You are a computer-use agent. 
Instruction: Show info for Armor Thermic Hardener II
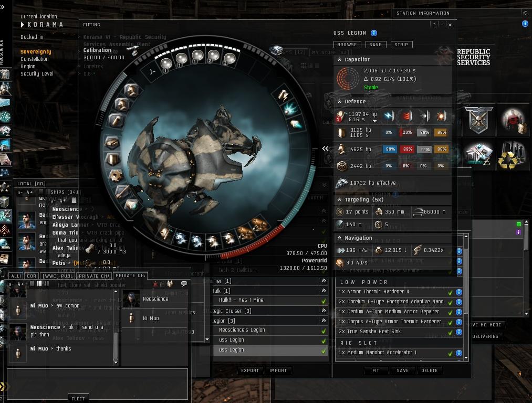point(458,292)
